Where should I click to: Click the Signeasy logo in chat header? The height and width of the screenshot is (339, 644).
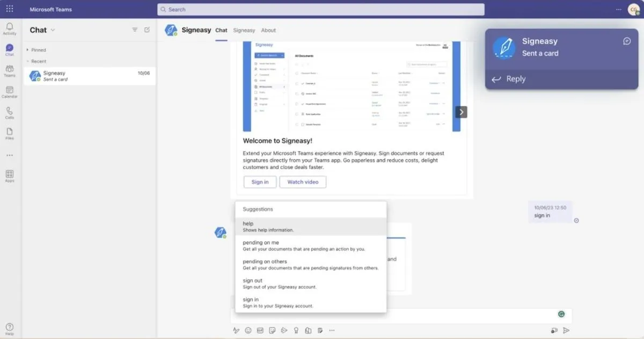click(x=171, y=30)
